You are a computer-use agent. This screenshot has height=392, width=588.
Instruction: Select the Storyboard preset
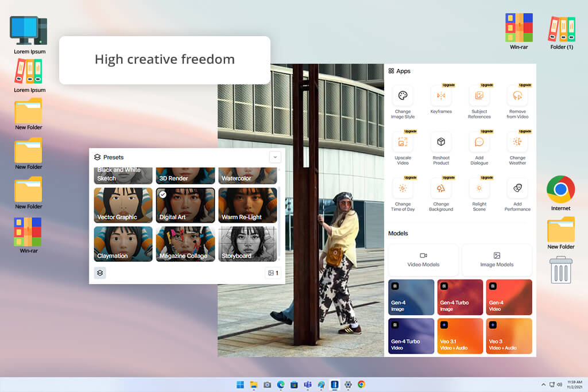tap(247, 243)
